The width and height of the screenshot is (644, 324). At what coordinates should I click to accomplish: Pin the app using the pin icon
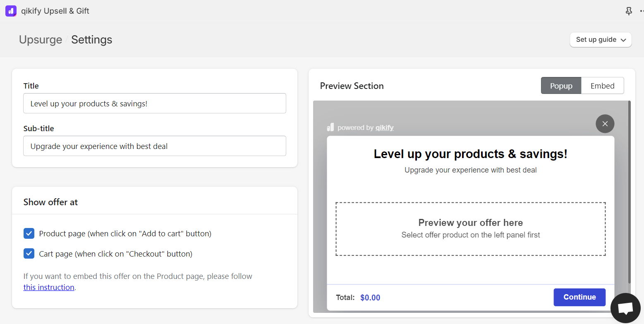pos(629,11)
